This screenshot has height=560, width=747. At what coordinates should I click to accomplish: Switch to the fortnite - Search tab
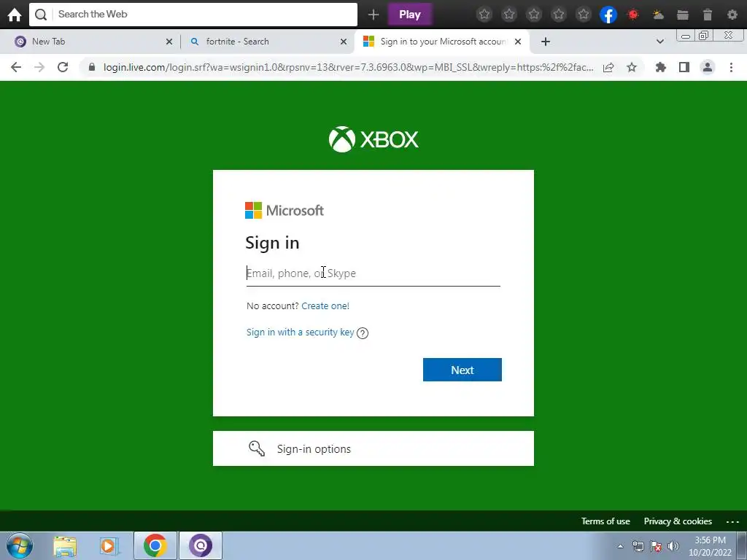(x=267, y=42)
